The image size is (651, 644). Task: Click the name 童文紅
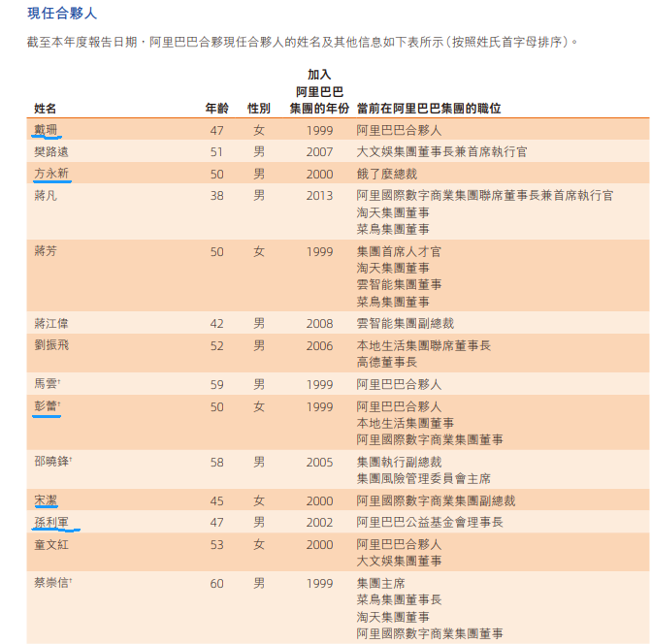tap(51, 544)
